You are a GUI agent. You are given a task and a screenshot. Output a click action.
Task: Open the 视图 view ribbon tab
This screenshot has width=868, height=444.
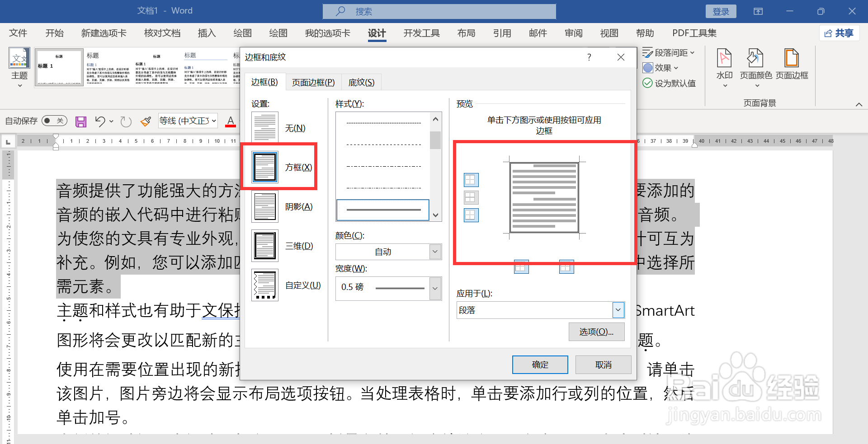609,33
